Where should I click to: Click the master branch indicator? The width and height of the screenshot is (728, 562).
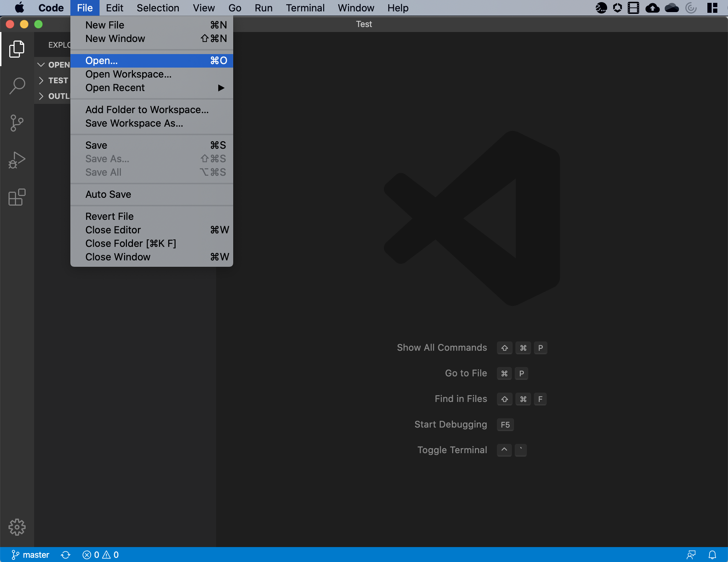(31, 555)
